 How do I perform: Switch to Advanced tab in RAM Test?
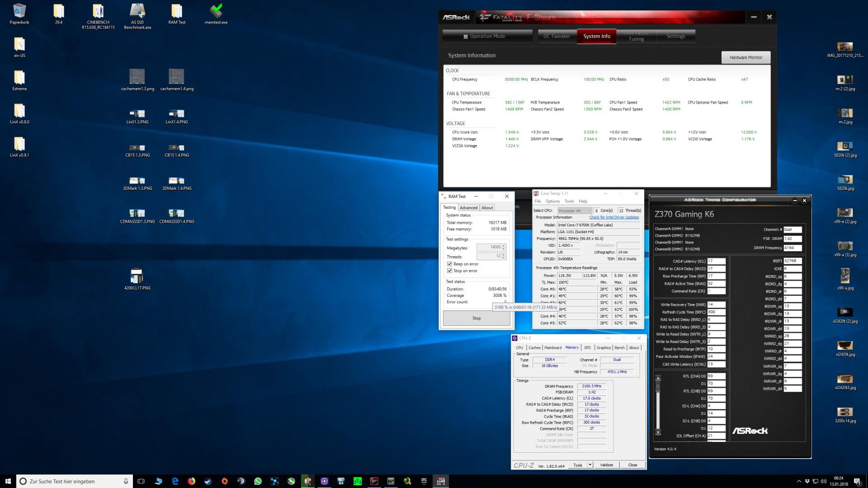coord(468,208)
